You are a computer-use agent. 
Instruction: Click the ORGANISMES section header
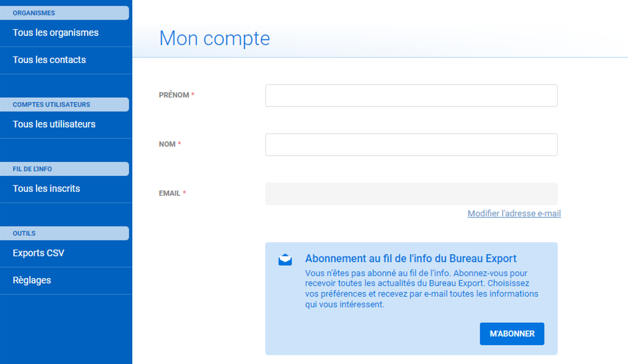(34, 13)
